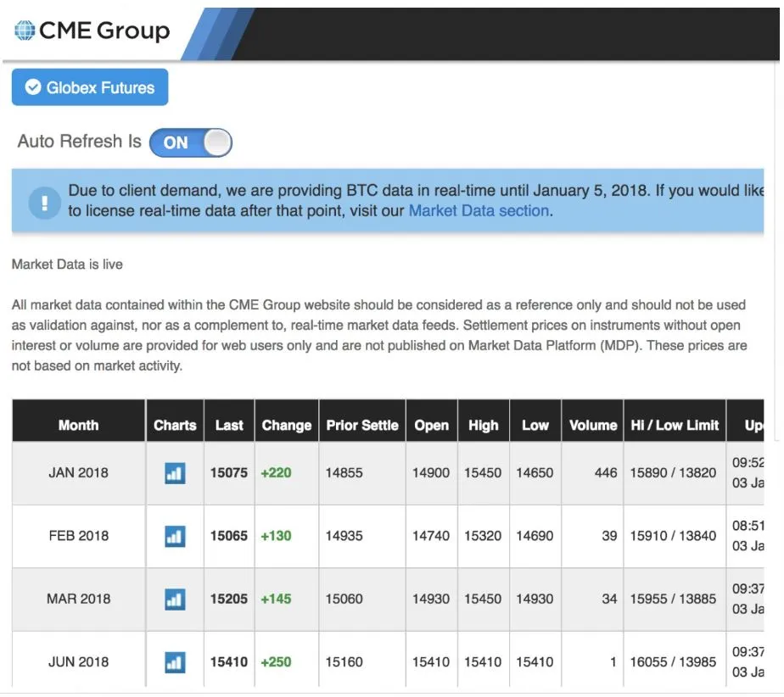
Task: Click volume value 34
Action: 609,599
